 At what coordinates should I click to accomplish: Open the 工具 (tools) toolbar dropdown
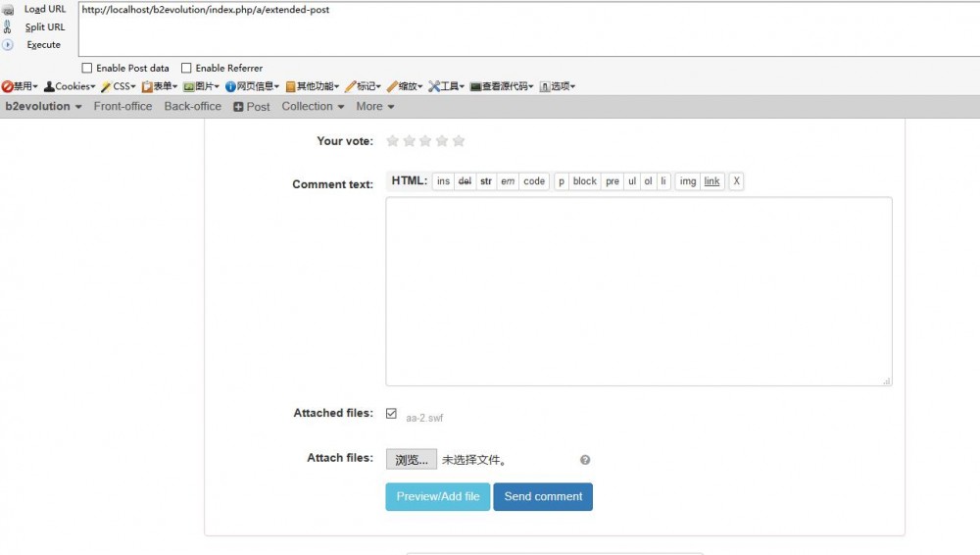[x=446, y=86]
